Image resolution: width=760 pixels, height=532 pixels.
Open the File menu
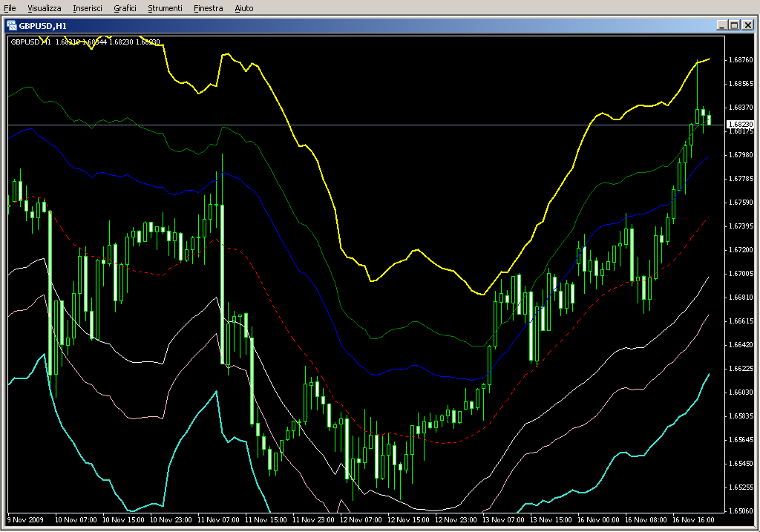click(10, 8)
